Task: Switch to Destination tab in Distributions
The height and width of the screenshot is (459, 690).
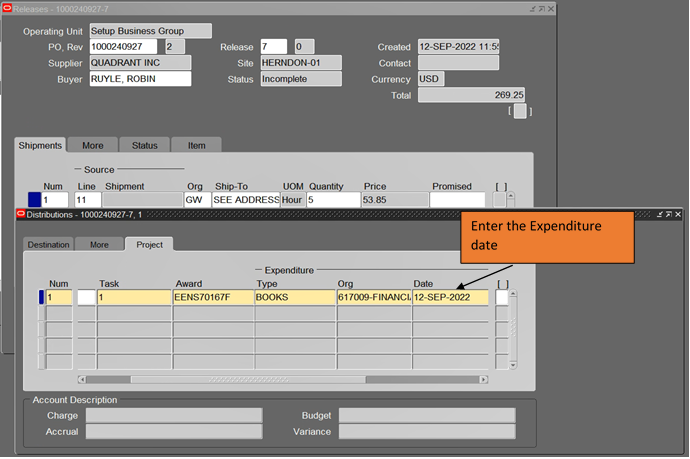Action: pyautogui.click(x=48, y=245)
